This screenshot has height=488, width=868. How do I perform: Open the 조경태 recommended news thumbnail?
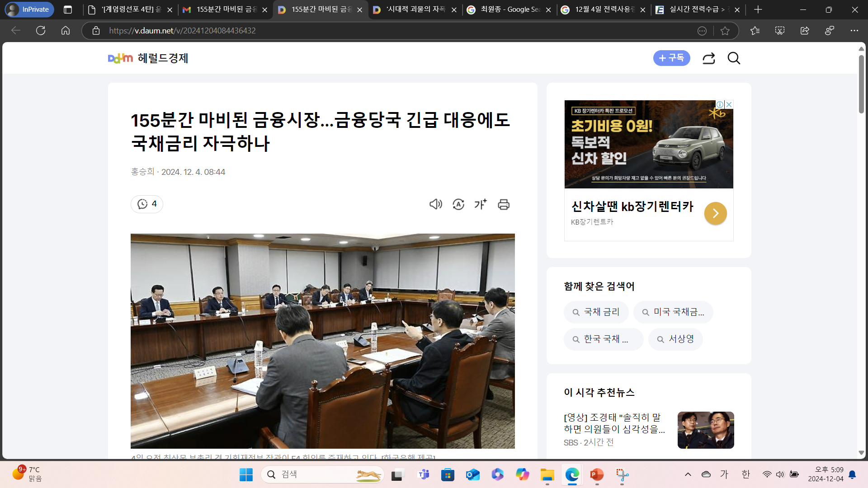(x=705, y=430)
